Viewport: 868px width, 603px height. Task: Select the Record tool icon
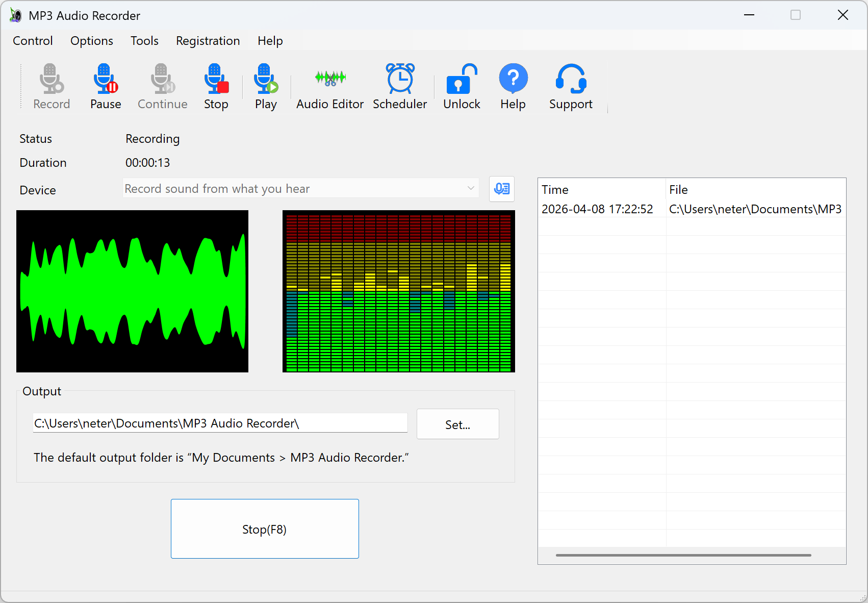pos(51,86)
